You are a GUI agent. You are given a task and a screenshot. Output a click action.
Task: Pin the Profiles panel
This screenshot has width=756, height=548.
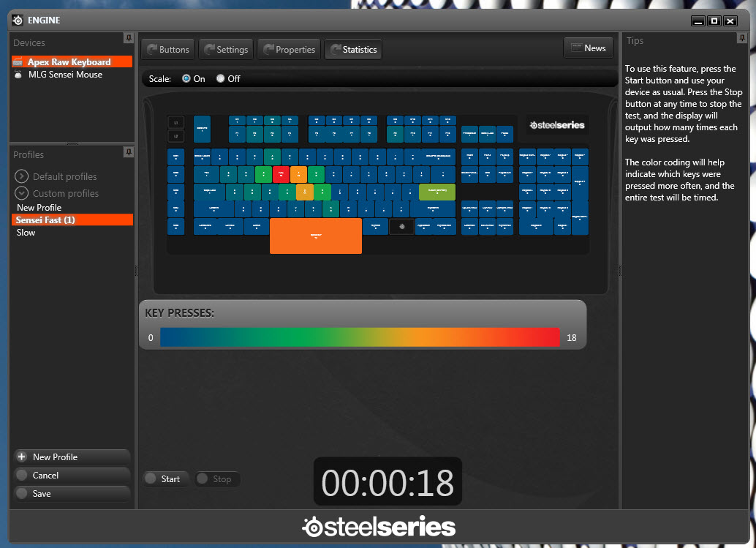pyautogui.click(x=128, y=152)
